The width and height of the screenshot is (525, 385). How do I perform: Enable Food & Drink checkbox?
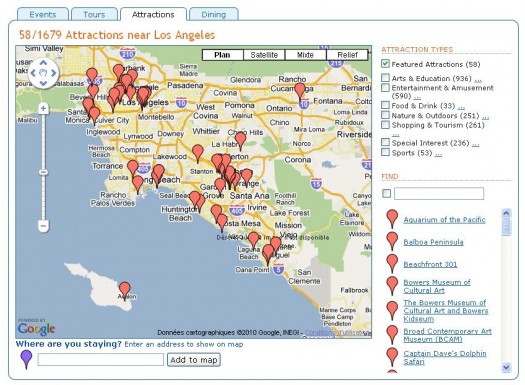[385, 105]
